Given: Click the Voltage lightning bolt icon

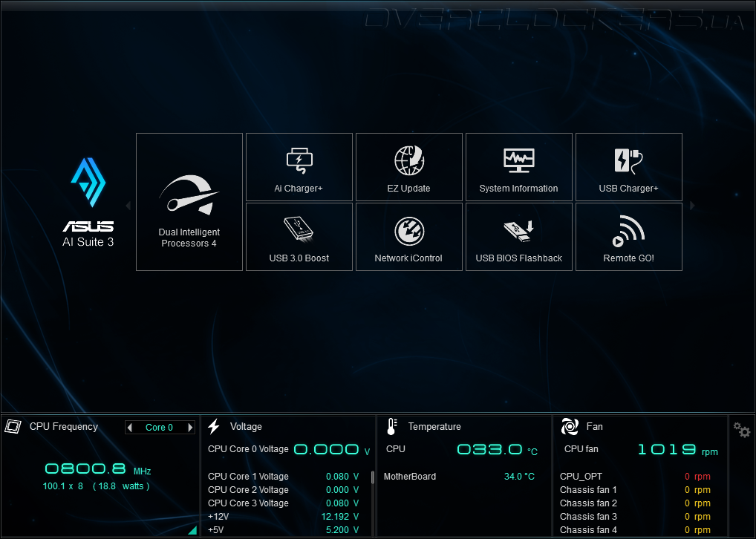Looking at the screenshot, I should 214,427.
